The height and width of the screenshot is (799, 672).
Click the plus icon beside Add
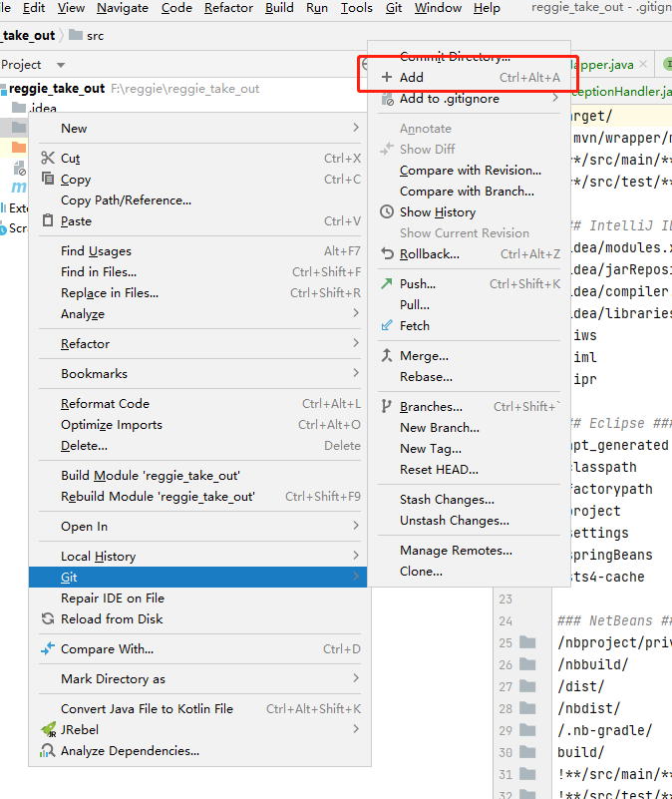(387, 77)
